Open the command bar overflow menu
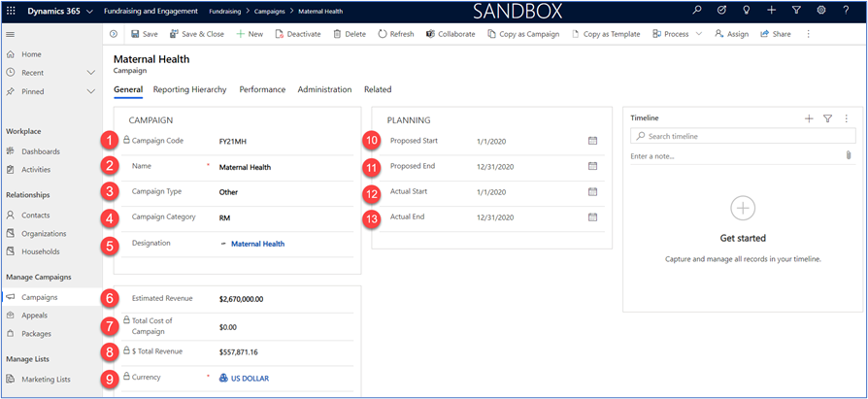The image size is (868, 399). pyautogui.click(x=808, y=34)
